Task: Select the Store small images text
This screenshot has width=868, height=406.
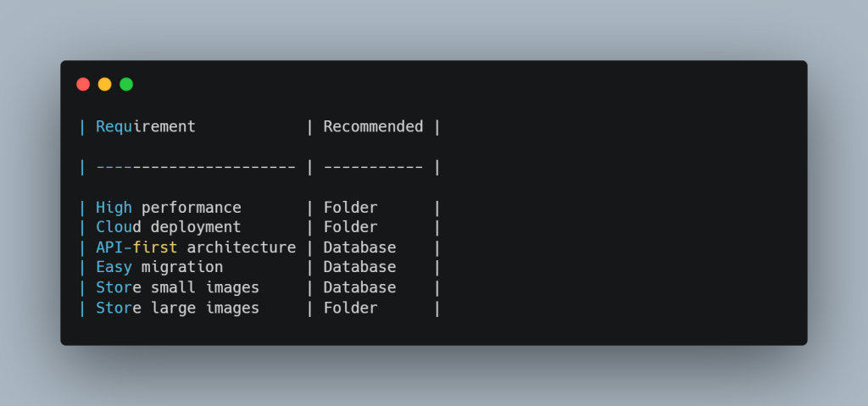Action: [x=177, y=288]
